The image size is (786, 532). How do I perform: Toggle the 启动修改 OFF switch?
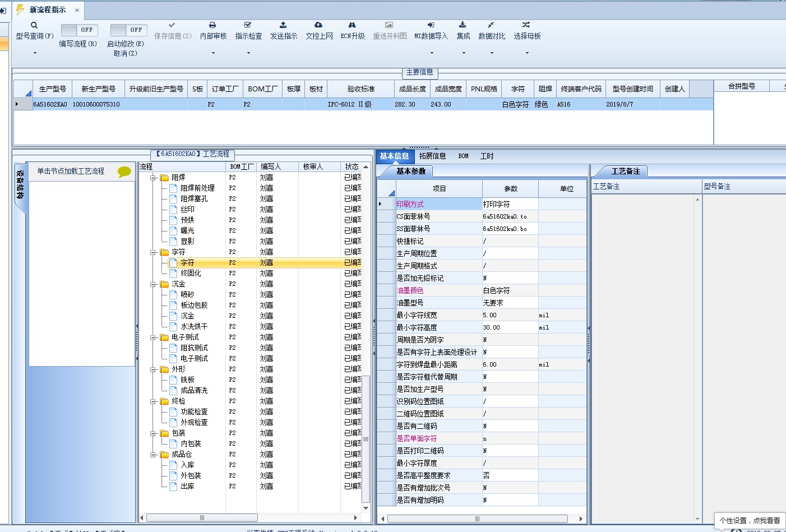[128, 30]
